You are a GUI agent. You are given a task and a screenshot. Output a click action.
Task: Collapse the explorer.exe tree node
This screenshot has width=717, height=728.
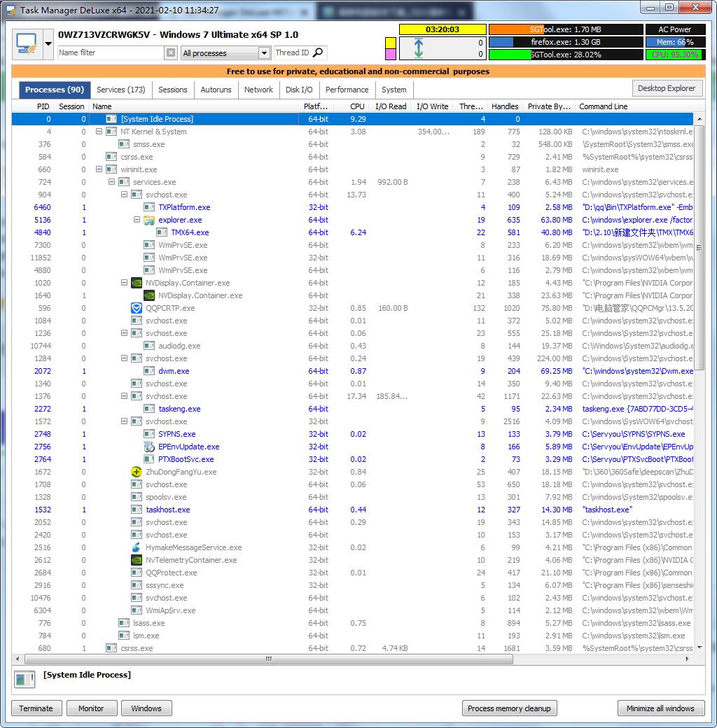coord(137,220)
